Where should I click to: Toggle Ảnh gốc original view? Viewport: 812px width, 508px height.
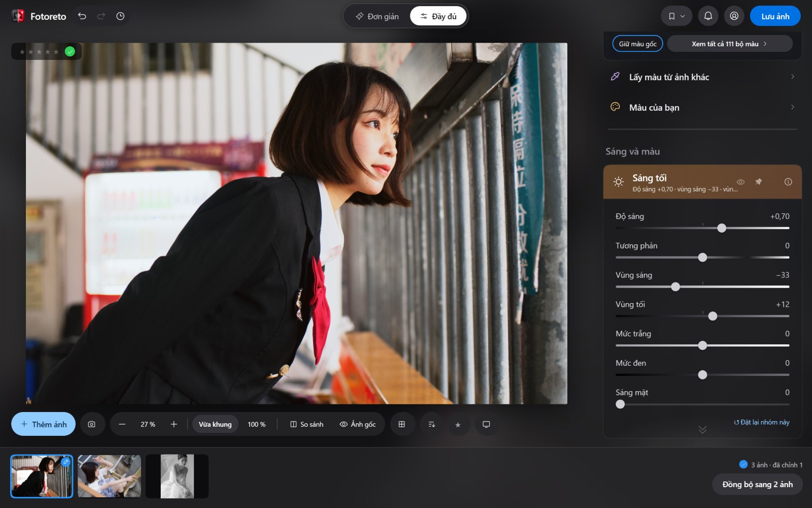click(x=358, y=424)
